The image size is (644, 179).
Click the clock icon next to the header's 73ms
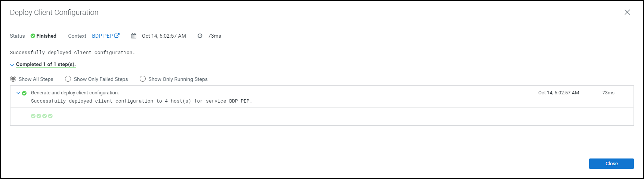pos(200,36)
